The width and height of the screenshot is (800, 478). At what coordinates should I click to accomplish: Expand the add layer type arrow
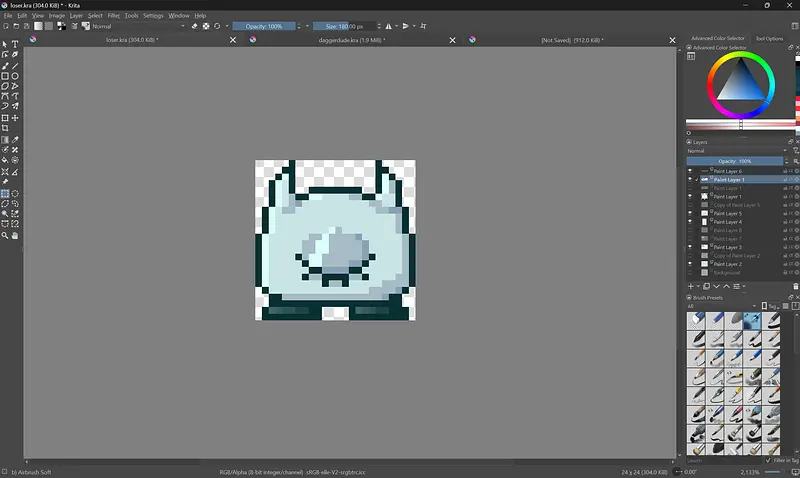(699, 286)
